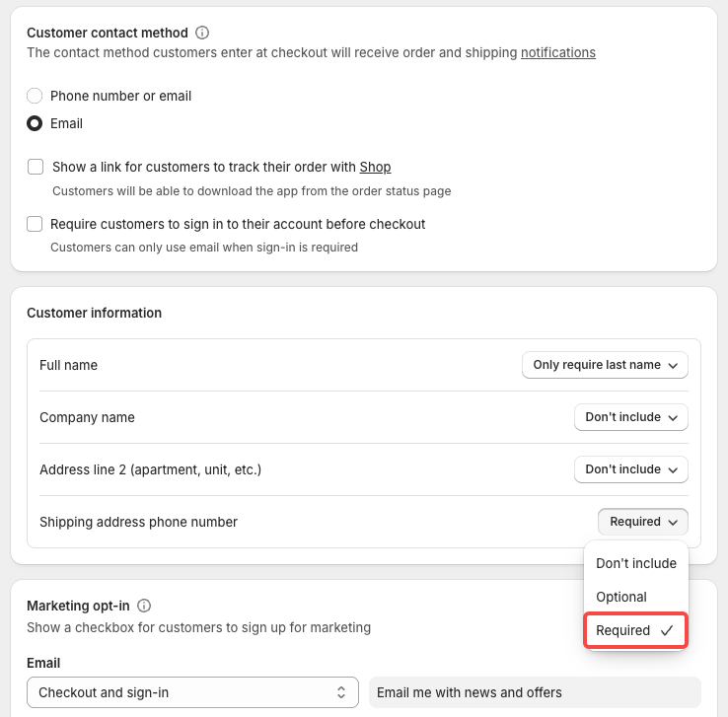Choose the Optional menu option
Image resolution: width=728 pixels, height=717 pixels.
pyautogui.click(x=636, y=597)
